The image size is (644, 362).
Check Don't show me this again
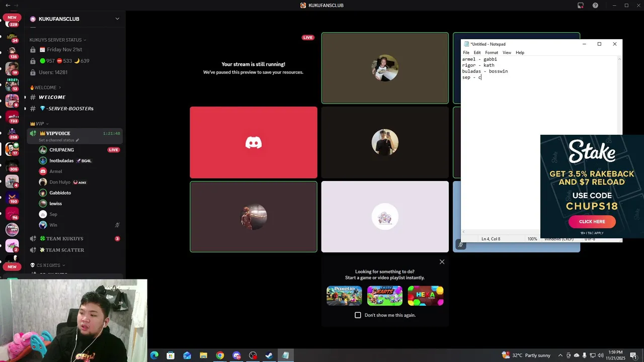[x=358, y=315]
